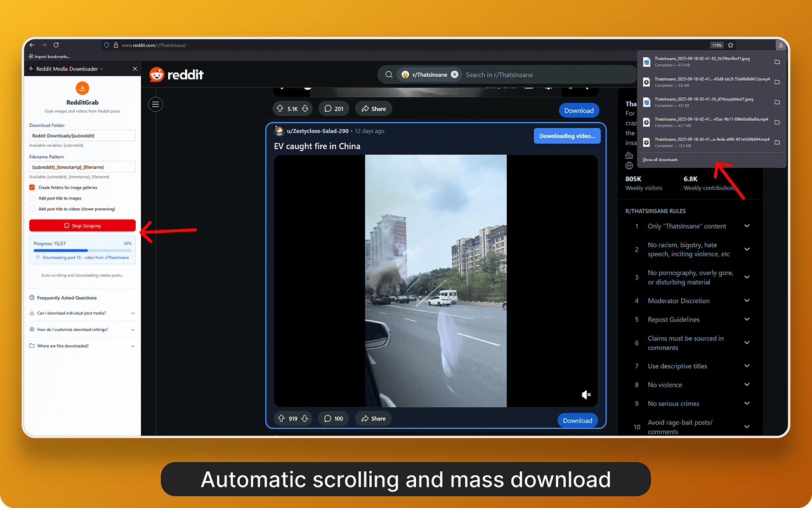
Task: Open the Import bookmarks menu item
Action: [48, 56]
